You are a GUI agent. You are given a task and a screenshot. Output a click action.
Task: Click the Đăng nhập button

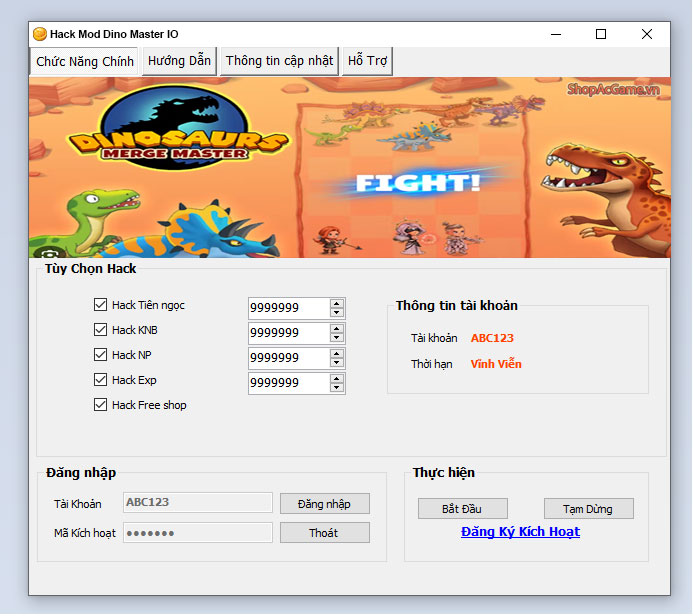tap(324, 504)
